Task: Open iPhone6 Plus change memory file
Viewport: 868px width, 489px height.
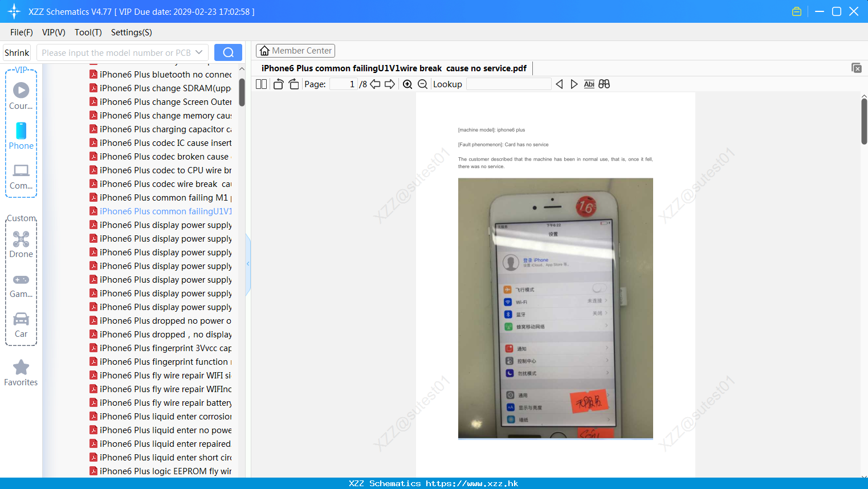Action: pos(161,116)
